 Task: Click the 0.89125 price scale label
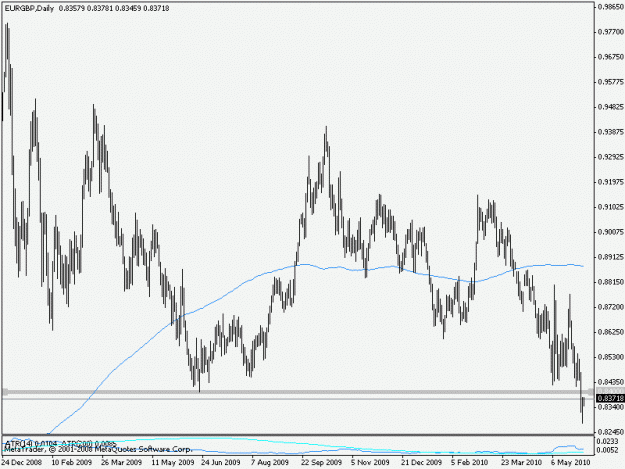pyautogui.click(x=611, y=257)
